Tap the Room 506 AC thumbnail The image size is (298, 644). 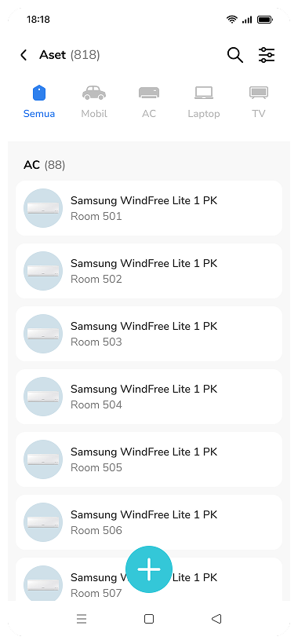(43, 522)
